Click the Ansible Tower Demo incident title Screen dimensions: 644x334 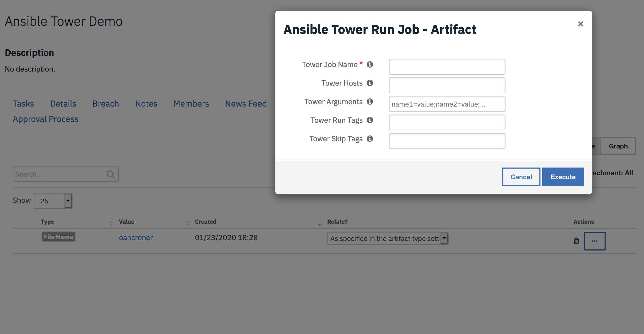pos(64,21)
